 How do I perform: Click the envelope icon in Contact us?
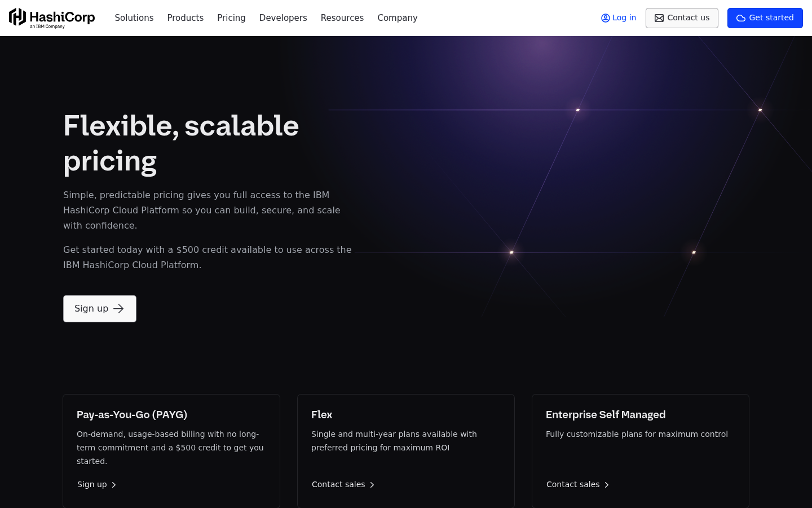(x=659, y=18)
